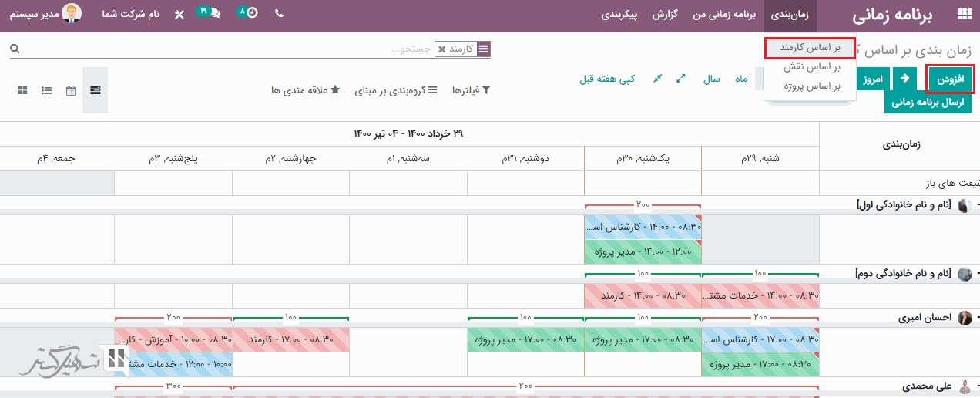
Task: Switch to the kanban view
Action: [22, 90]
